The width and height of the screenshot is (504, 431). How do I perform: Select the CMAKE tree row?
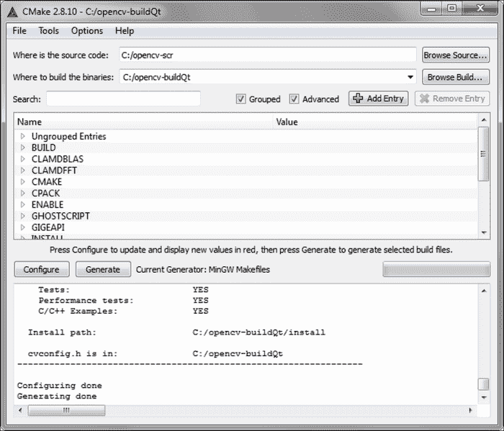click(246, 182)
